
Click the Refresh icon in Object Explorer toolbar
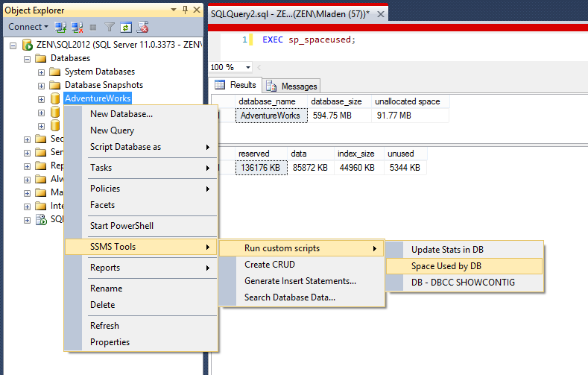point(126,27)
